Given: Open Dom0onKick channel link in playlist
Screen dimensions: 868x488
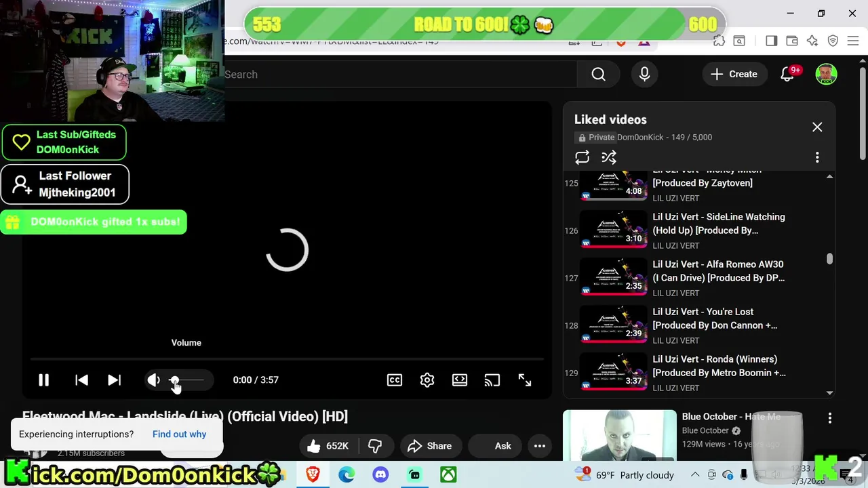Looking at the screenshot, I should click(640, 137).
